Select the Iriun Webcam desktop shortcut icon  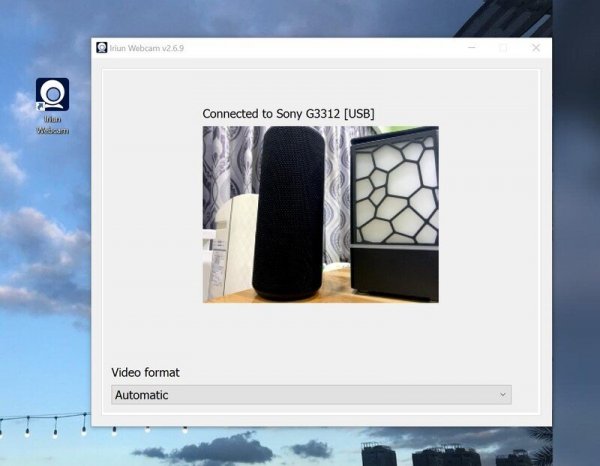(52, 95)
